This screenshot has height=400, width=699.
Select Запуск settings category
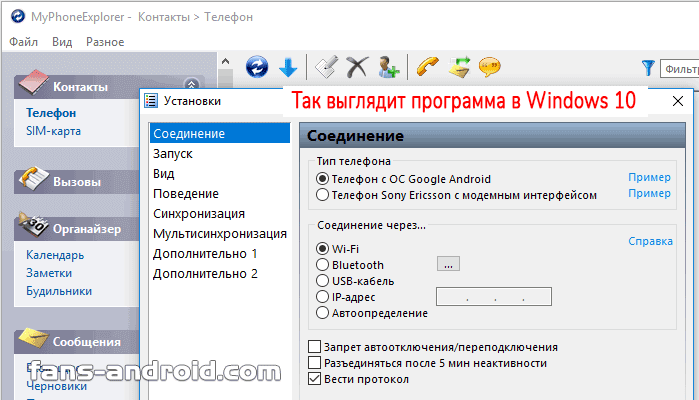tap(220, 153)
